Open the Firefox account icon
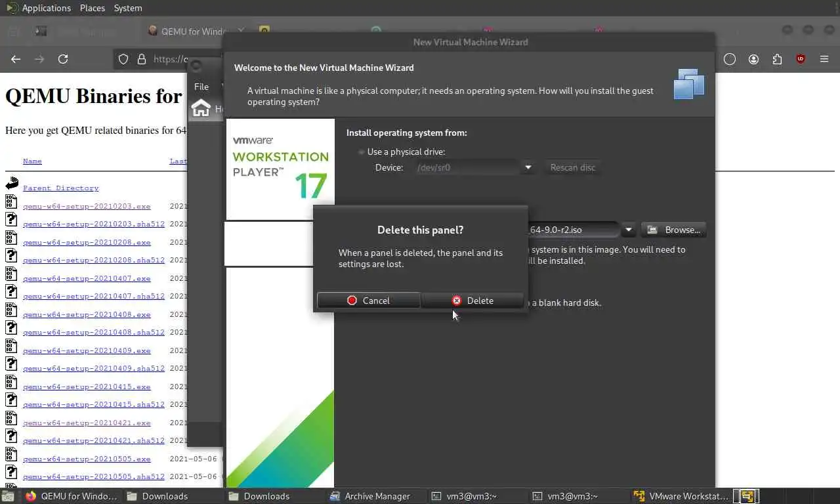 pos(753,59)
